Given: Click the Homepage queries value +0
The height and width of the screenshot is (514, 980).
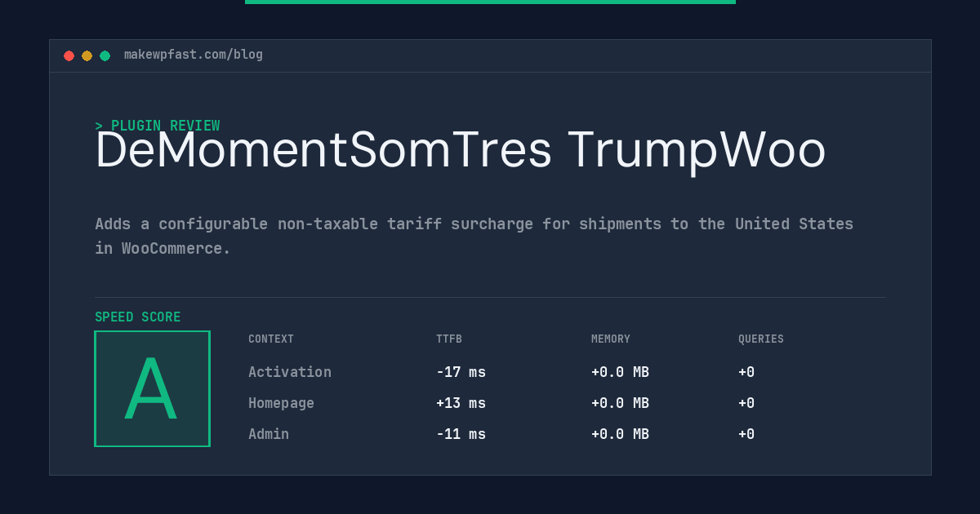Looking at the screenshot, I should (746, 403).
